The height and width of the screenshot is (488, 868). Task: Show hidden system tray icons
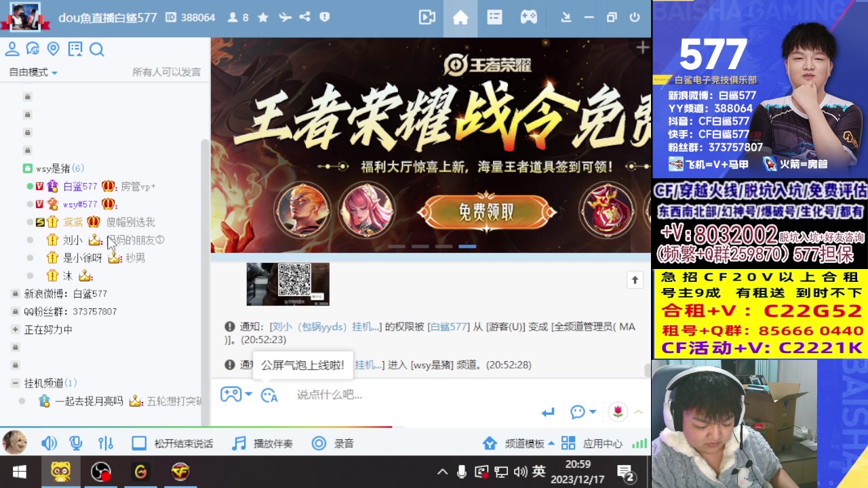(x=442, y=472)
